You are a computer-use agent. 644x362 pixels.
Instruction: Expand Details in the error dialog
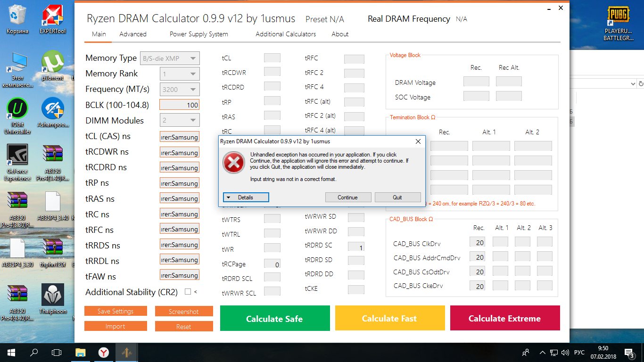[246, 197]
